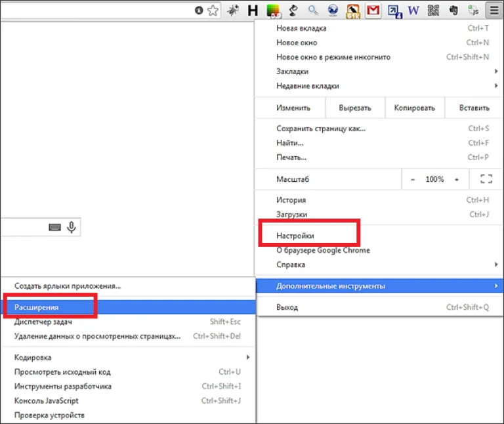Image resolution: width=504 pixels, height=424 pixels.
Task: Click the Вставить button
Action: [x=474, y=108]
